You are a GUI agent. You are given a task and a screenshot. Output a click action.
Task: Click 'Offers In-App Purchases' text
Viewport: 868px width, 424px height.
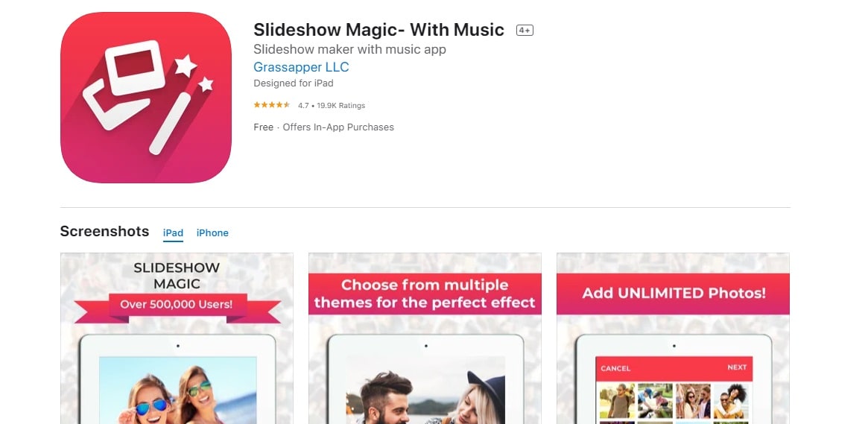click(x=338, y=127)
